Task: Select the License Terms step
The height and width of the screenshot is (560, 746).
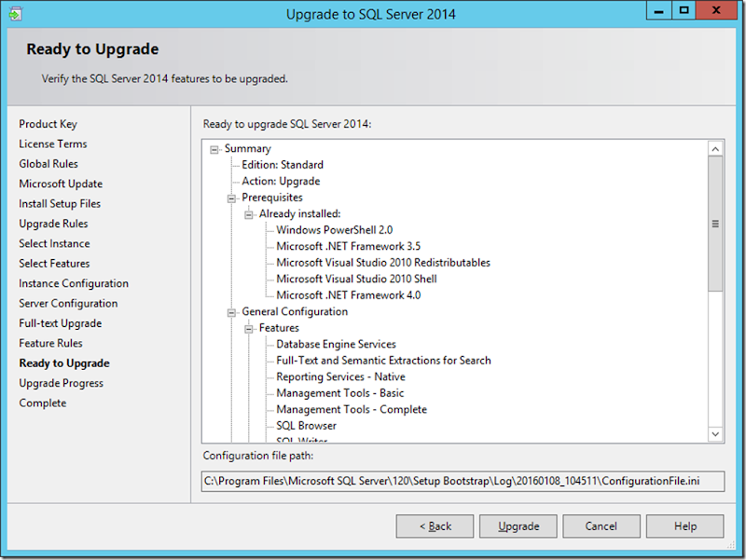Action: pyautogui.click(x=53, y=144)
